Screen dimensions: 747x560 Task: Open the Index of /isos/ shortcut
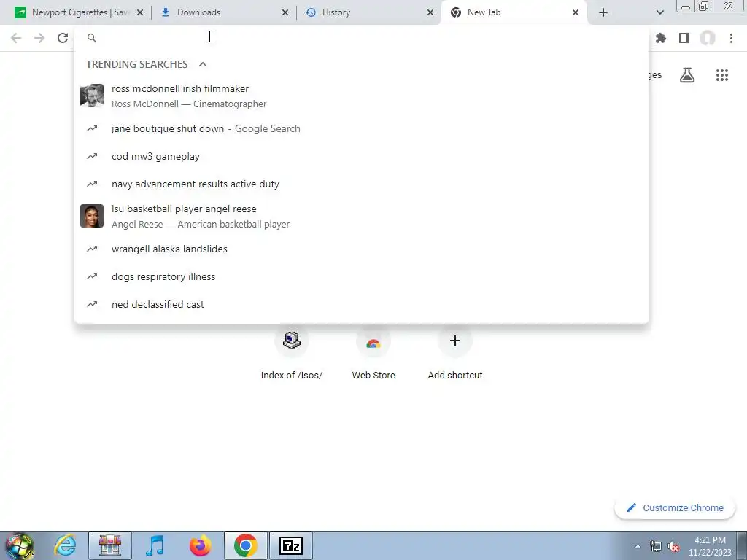point(292,352)
